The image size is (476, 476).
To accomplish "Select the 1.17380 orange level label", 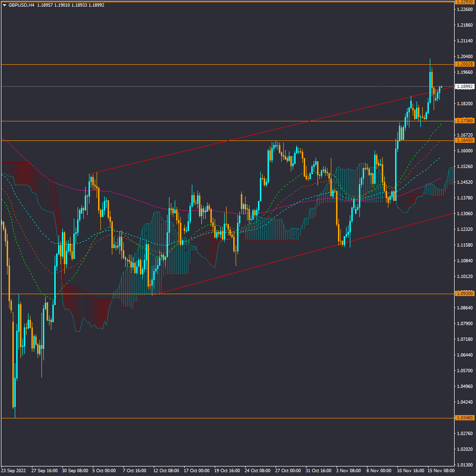I will click(x=464, y=121).
